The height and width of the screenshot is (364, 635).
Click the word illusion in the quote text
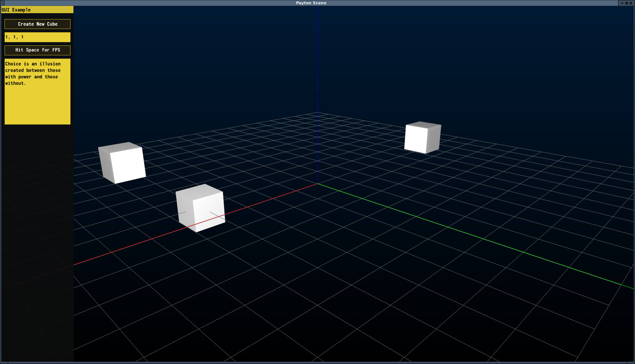coord(50,64)
